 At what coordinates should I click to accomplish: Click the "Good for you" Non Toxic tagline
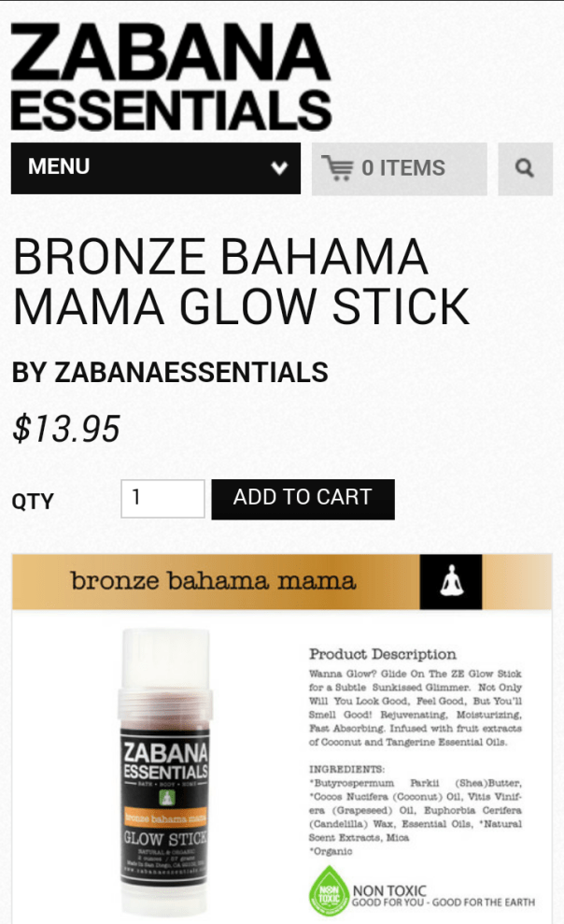(444, 903)
